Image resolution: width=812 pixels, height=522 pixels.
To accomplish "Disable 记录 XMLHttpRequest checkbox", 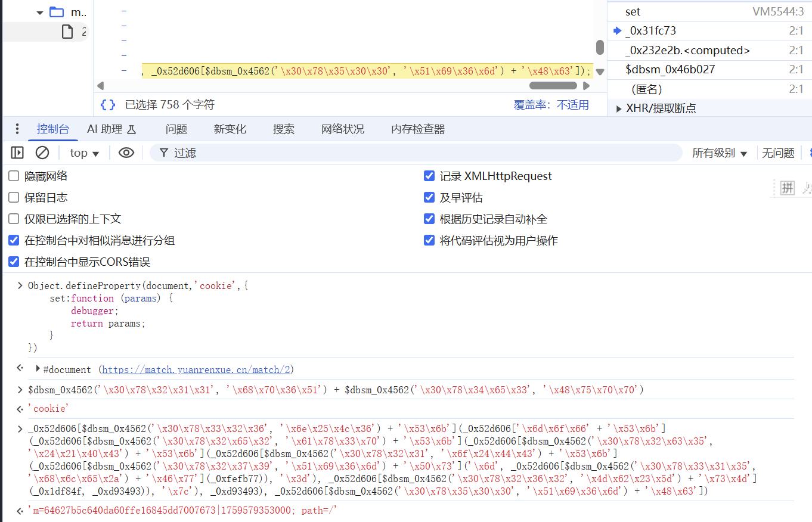I will click(x=429, y=176).
